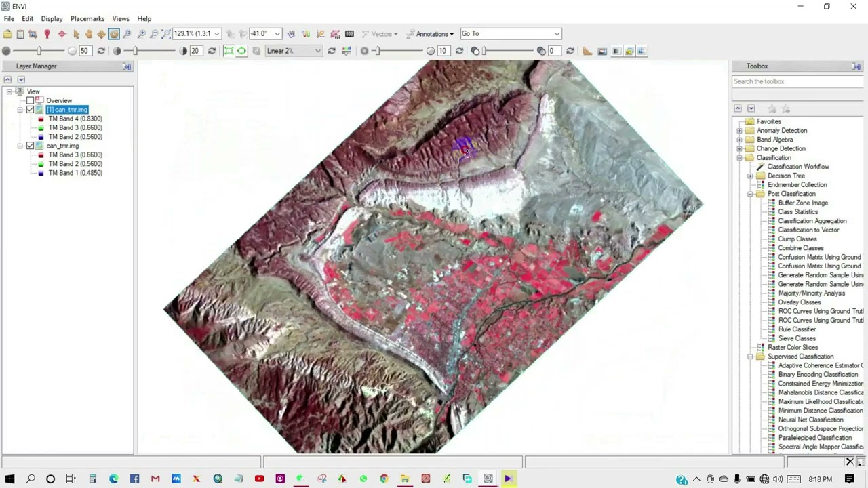868x488 pixels.
Task: Open the Buffer Zone Image tool
Action: pyautogui.click(x=803, y=203)
